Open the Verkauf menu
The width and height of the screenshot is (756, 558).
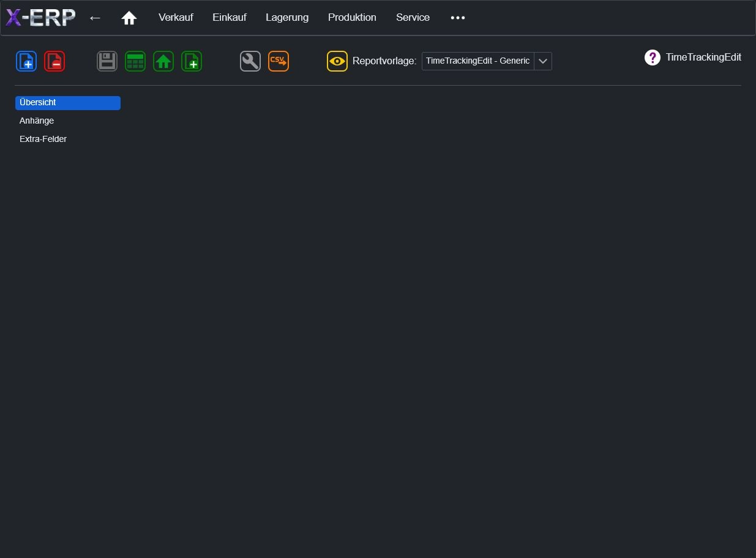(x=176, y=18)
